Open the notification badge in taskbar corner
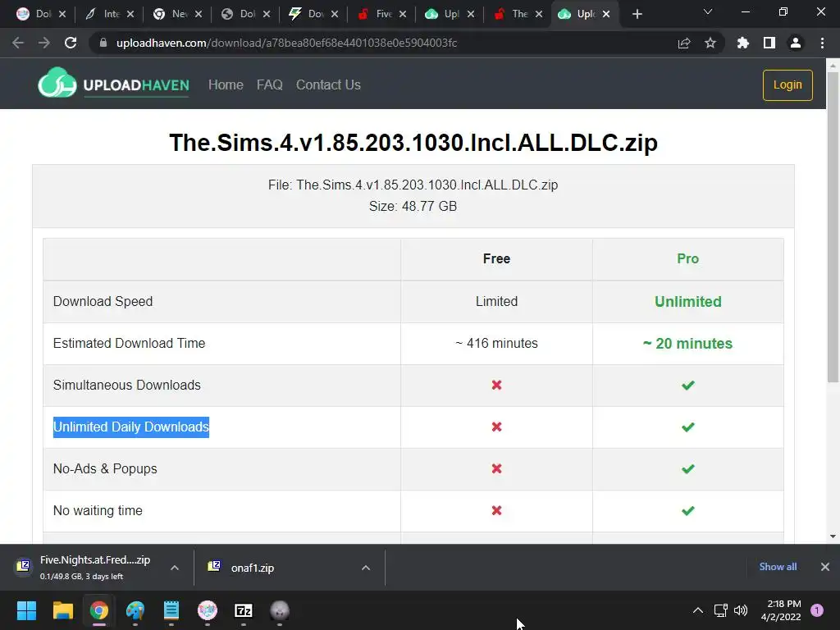This screenshot has height=630, width=840. coord(817,610)
